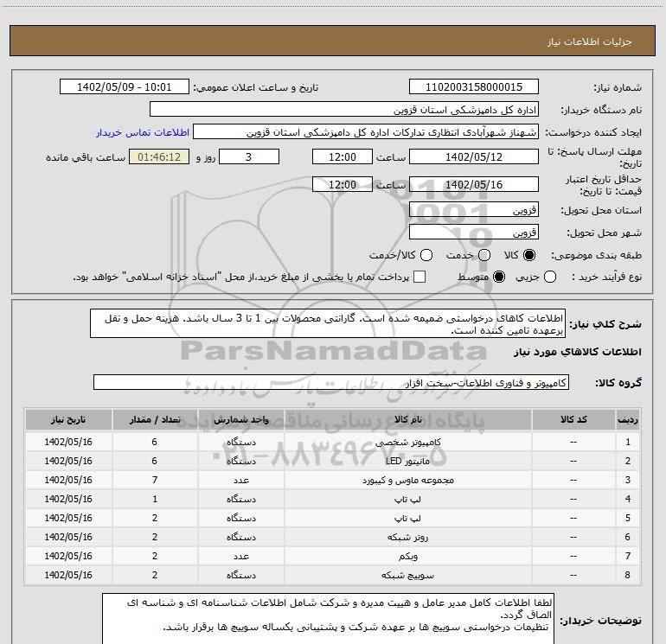Choose متوسط purchase type radio button
This screenshot has height=644, width=666.
click(499, 277)
